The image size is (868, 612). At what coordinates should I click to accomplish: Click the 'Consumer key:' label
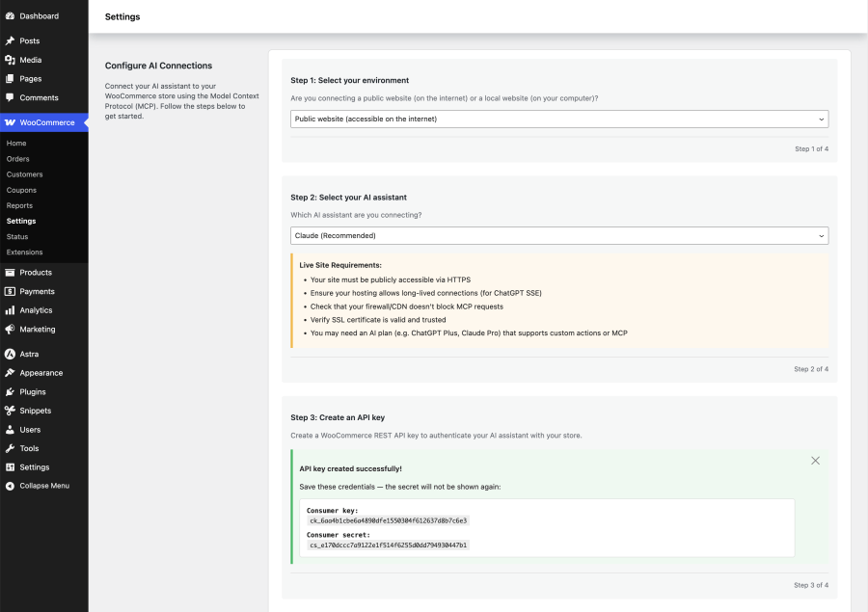pyautogui.click(x=332, y=511)
